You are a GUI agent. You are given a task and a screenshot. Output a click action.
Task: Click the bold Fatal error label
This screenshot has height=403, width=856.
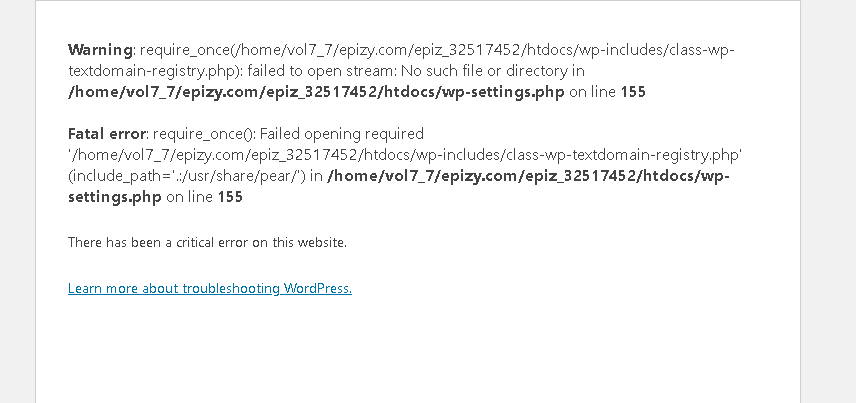107,133
